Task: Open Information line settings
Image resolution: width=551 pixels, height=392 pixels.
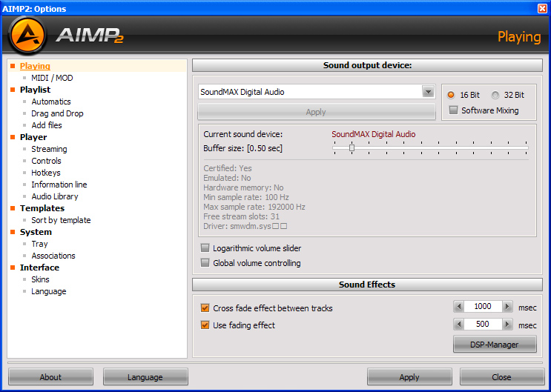Action: pyautogui.click(x=59, y=185)
